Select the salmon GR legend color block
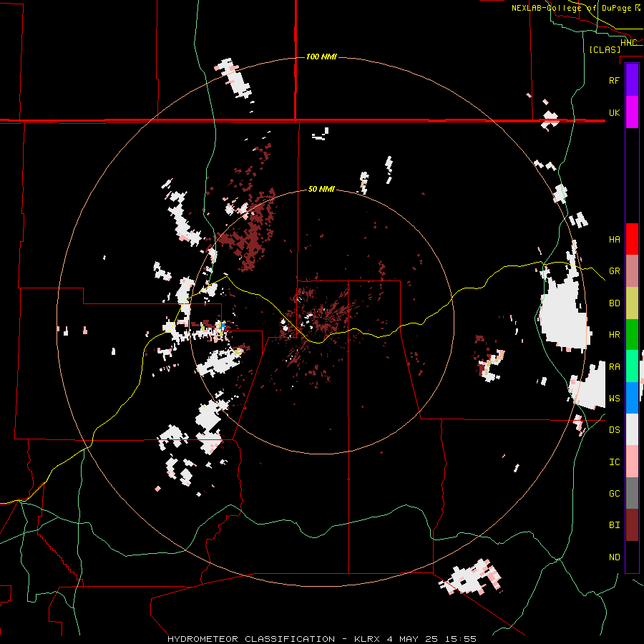The width and height of the screenshot is (644, 644). (x=632, y=271)
